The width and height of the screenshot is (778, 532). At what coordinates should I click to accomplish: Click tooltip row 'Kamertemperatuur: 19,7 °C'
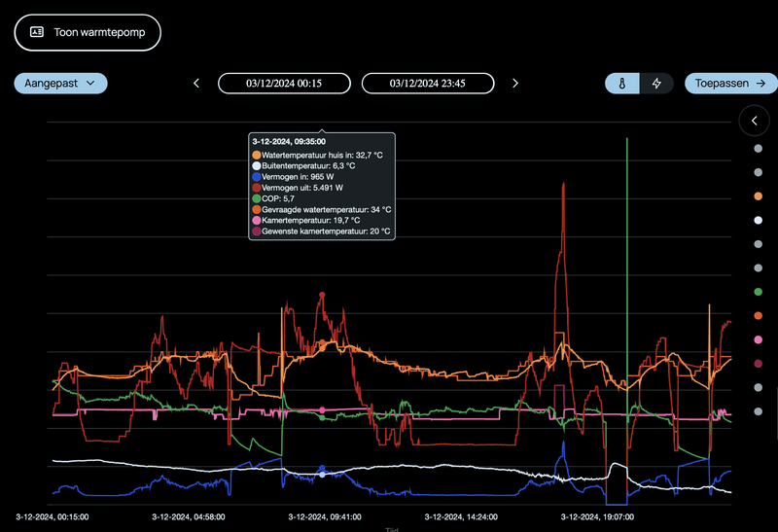click(306, 221)
